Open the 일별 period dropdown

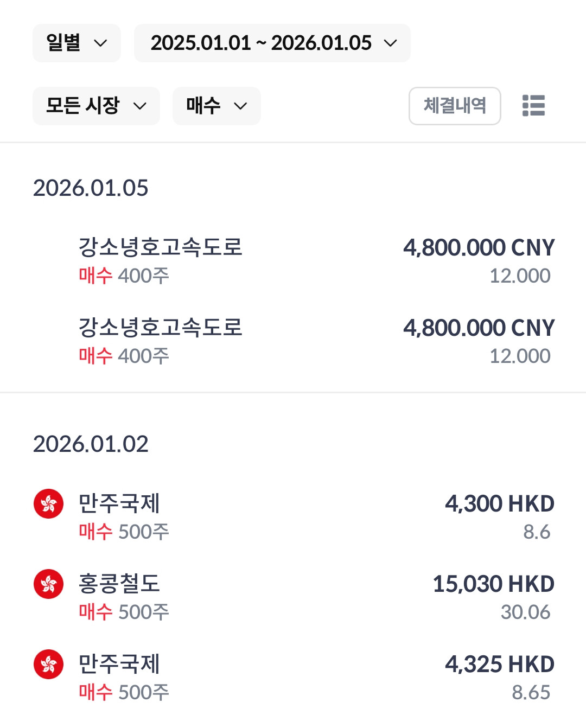click(x=77, y=43)
